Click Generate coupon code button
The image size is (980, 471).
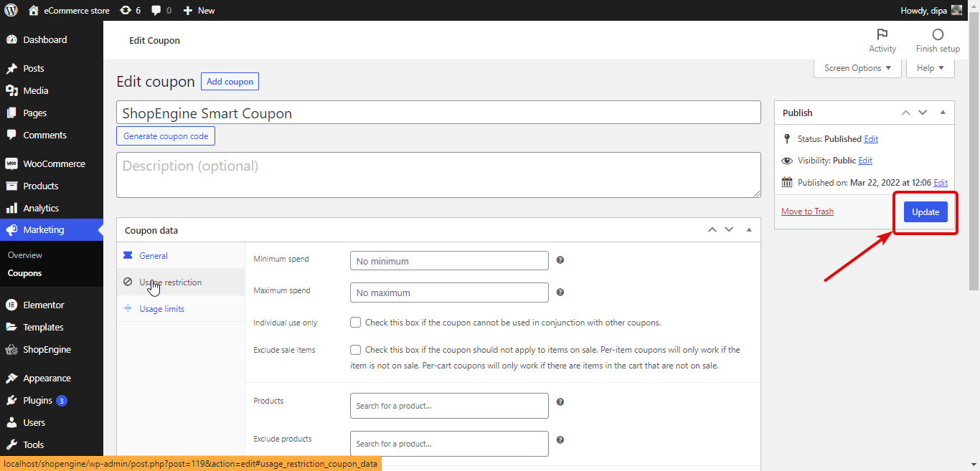click(x=166, y=136)
